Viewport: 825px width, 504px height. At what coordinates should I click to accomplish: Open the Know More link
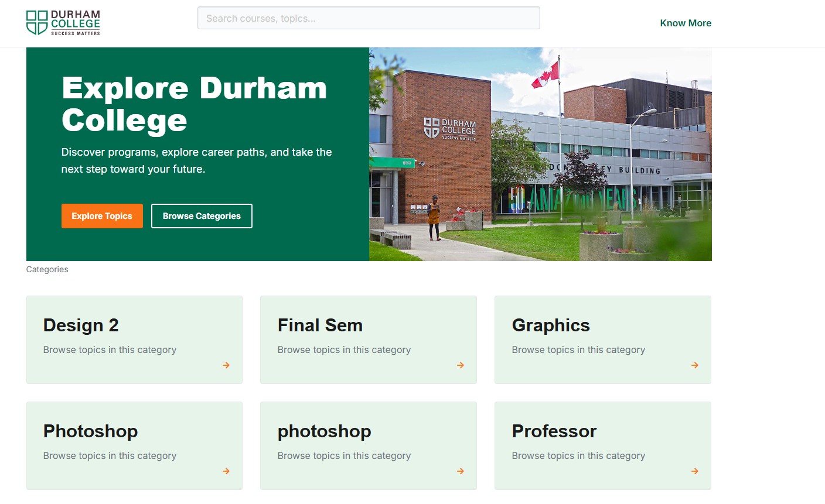(x=685, y=23)
